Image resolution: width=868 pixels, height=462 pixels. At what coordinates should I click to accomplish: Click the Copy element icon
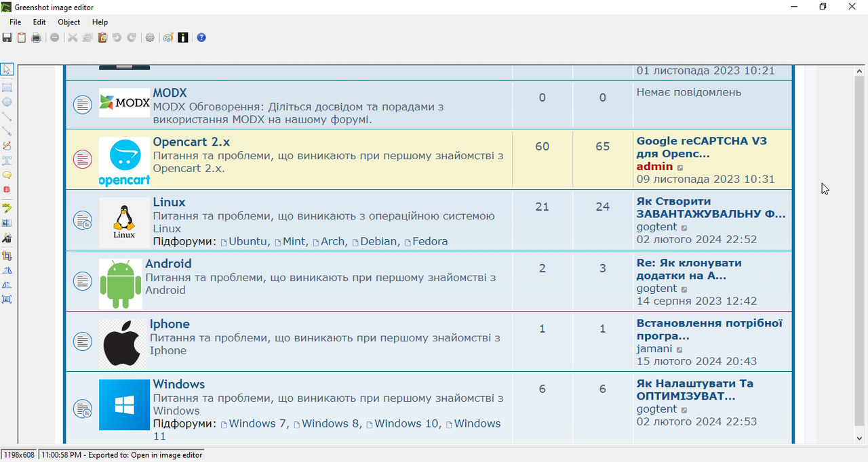(x=87, y=38)
